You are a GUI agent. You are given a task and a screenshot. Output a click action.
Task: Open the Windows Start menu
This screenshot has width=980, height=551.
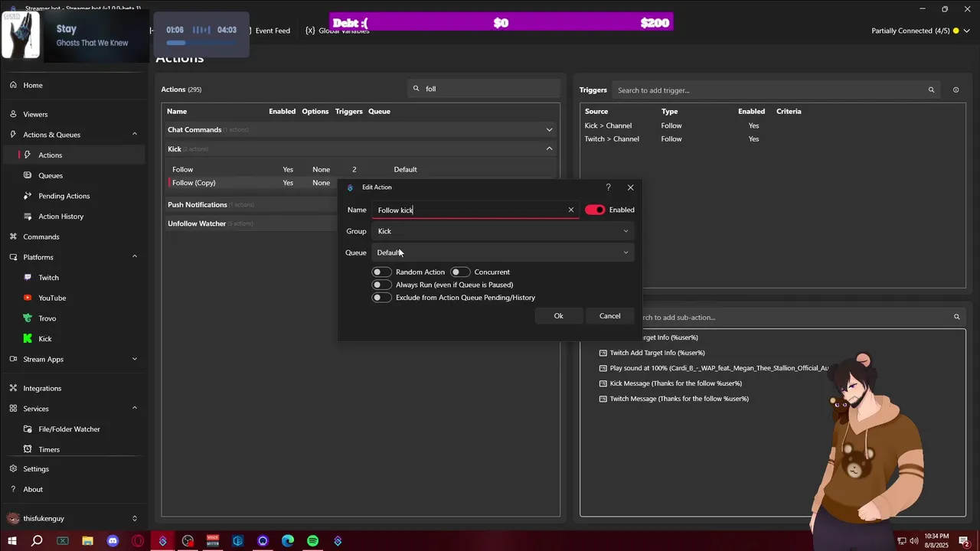point(12,541)
